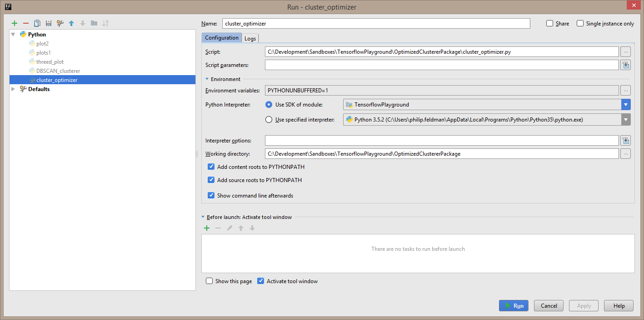Move configuration up with blue arrow
Image resolution: width=644 pixels, height=320 pixels.
point(71,23)
